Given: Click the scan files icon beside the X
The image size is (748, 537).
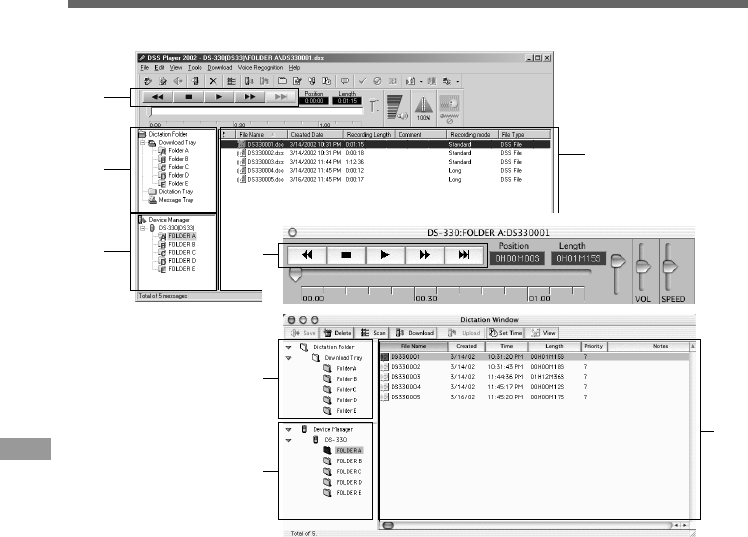Looking at the screenshot, I should (x=231, y=81).
